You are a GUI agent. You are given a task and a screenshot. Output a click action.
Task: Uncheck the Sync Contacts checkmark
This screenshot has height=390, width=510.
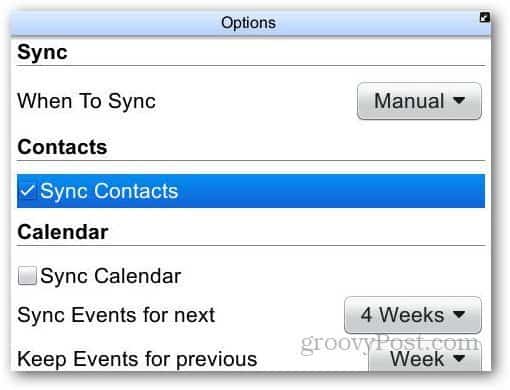(27, 191)
